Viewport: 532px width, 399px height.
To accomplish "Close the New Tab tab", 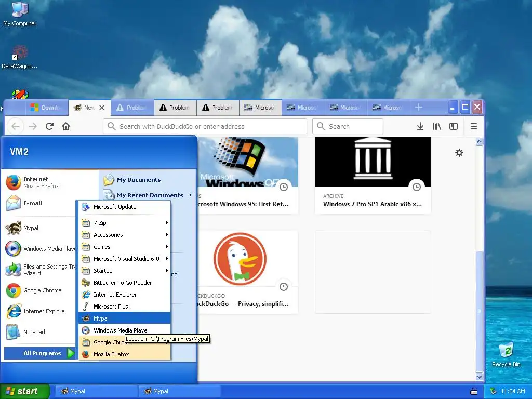I will pyautogui.click(x=102, y=108).
